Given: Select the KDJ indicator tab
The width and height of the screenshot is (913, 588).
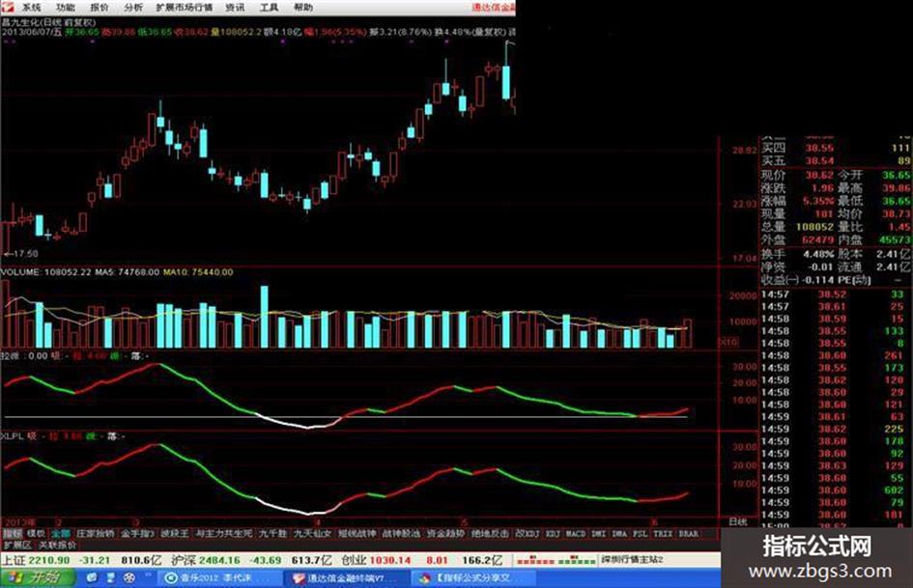Looking at the screenshot, I should 553,533.
